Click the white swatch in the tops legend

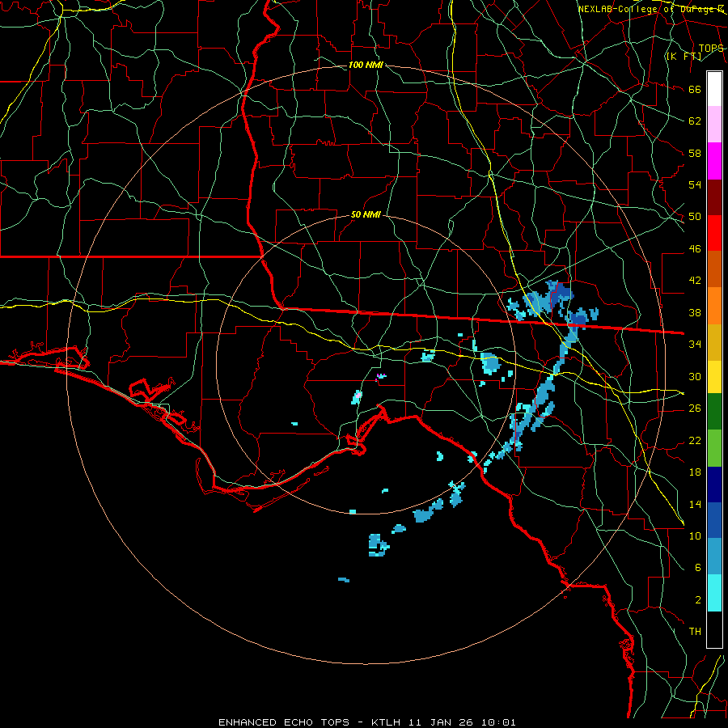pos(714,89)
